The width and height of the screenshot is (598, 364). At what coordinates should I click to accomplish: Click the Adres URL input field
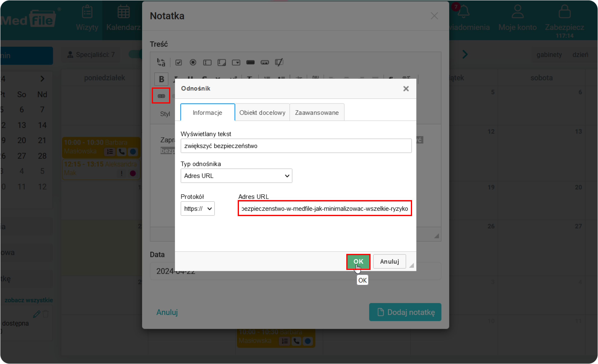click(x=325, y=208)
